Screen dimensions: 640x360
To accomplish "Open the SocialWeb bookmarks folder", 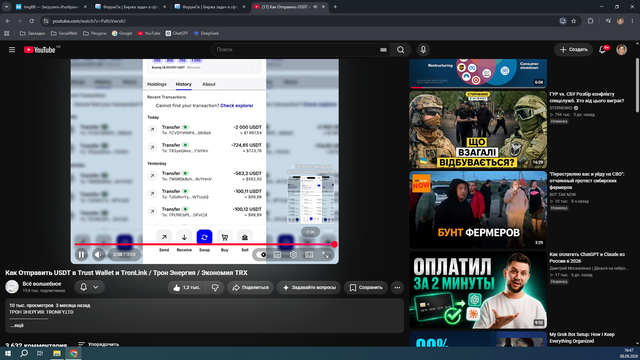I will (x=64, y=33).
